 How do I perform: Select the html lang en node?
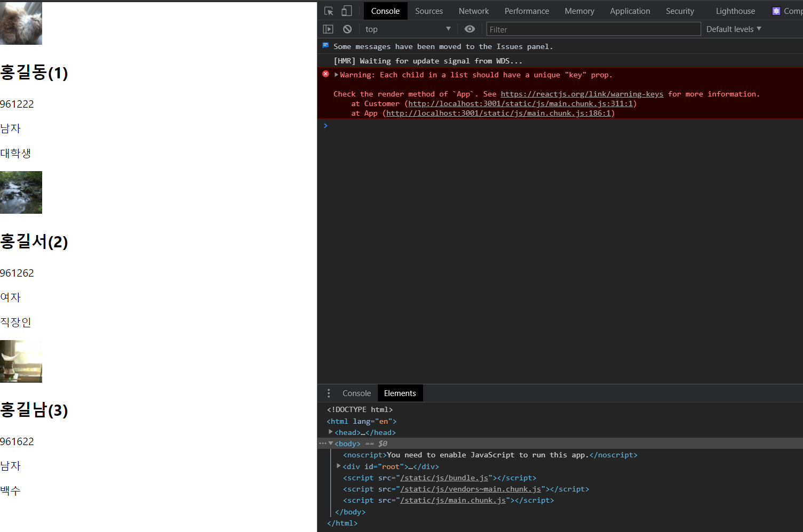362,421
